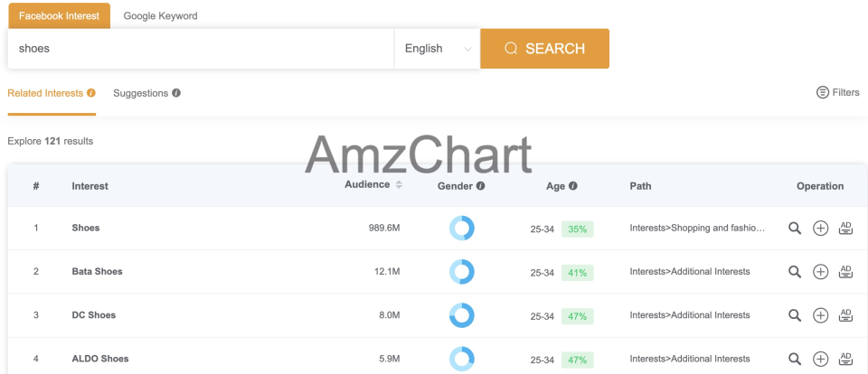Click the Interest column header
The image size is (868, 374).
click(x=90, y=186)
